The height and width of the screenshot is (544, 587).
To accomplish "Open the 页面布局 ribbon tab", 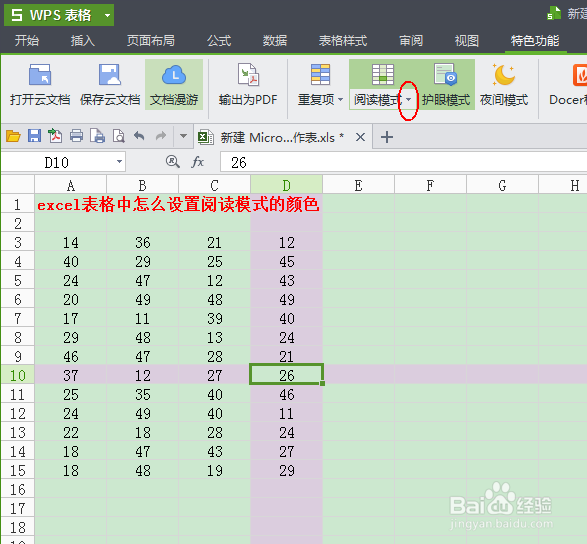I will [150, 40].
